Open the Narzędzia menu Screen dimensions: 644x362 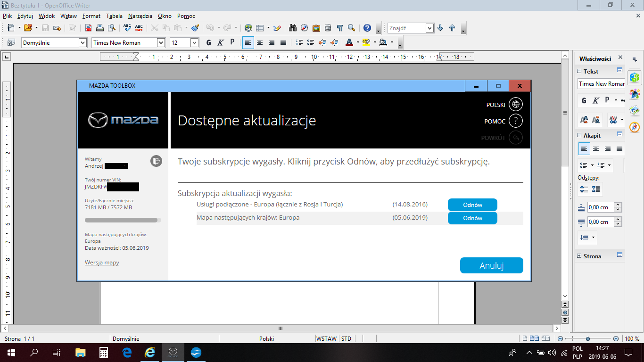click(x=140, y=16)
